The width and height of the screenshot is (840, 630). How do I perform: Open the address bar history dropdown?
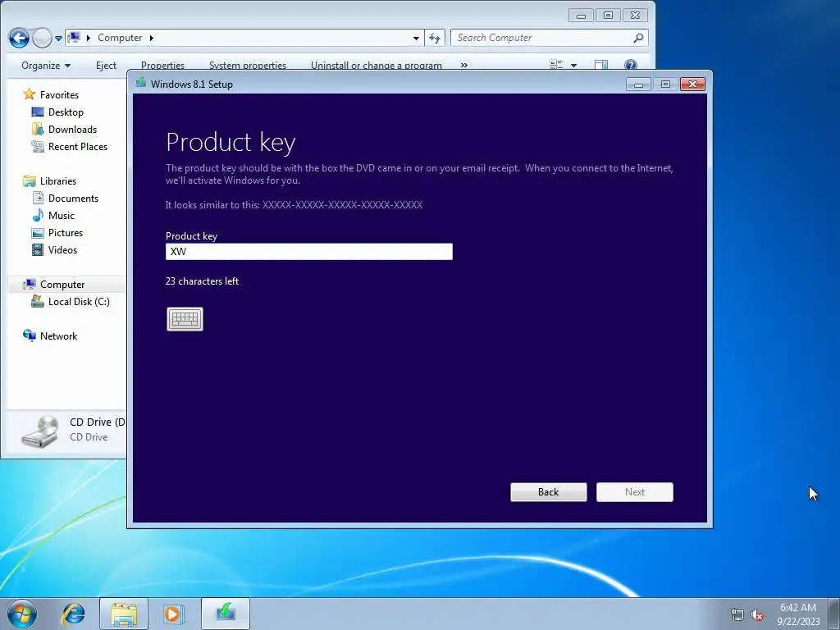pyautogui.click(x=416, y=38)
